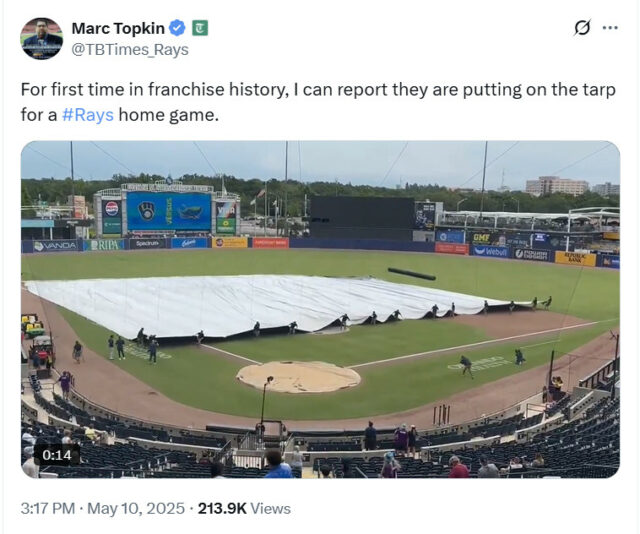640x534 pixels.
Task: View the 213.9K Views count
Action: click(244, 509)
